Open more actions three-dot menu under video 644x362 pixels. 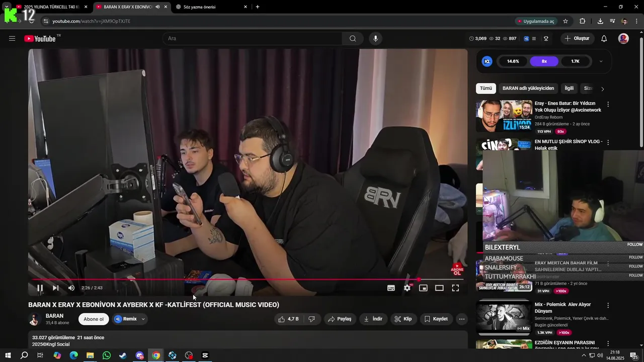tap(462, 319)
